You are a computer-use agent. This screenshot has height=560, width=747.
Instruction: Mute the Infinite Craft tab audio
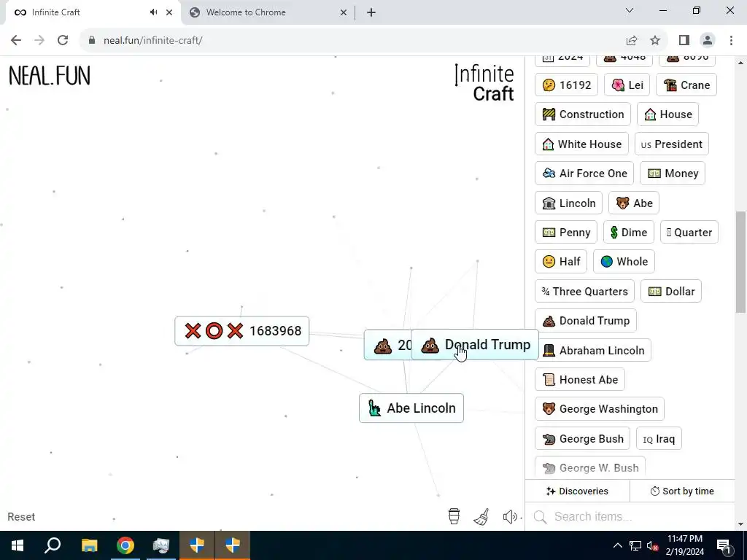pos(153,12)
